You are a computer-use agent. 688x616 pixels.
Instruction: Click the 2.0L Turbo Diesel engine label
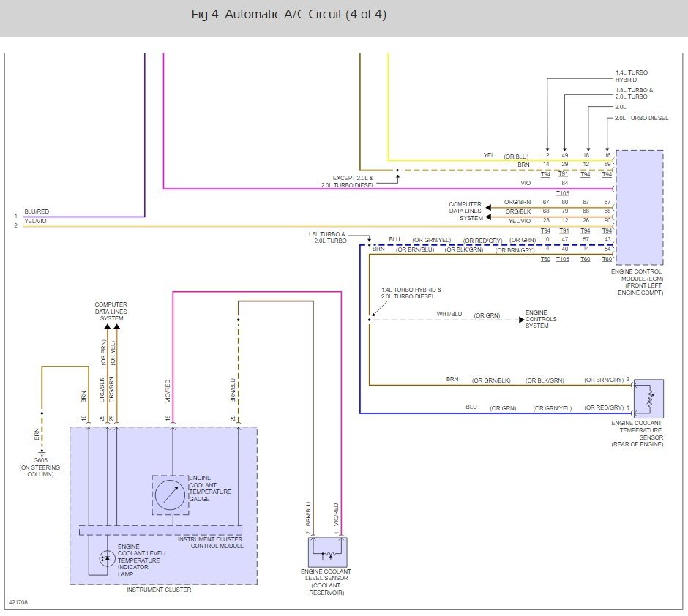[641, 118]
